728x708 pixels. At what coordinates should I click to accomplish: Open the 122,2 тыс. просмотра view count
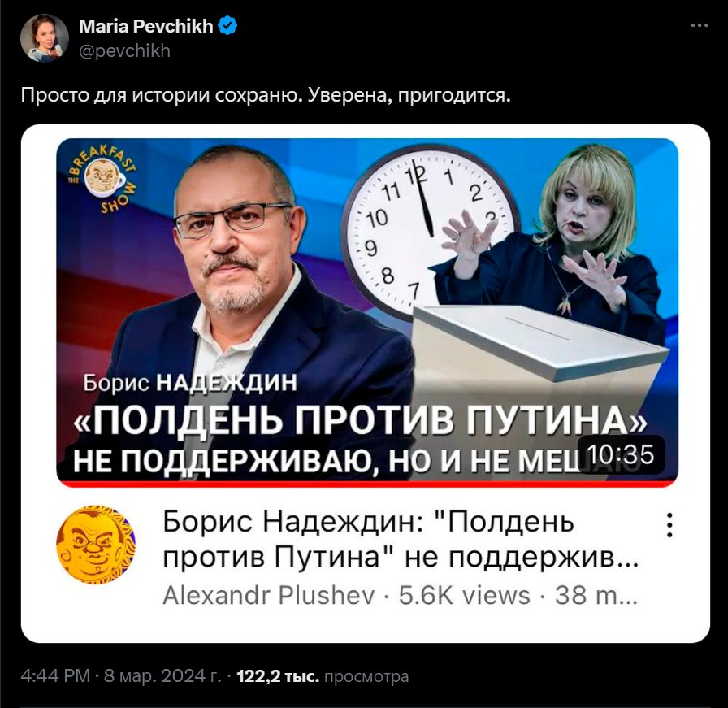pos(323,676)
